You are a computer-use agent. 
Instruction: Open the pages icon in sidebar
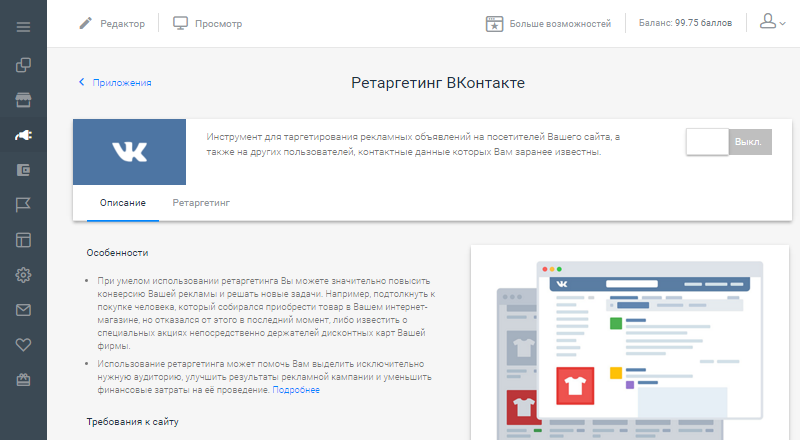pyautogui.click(x=23, y=65)
